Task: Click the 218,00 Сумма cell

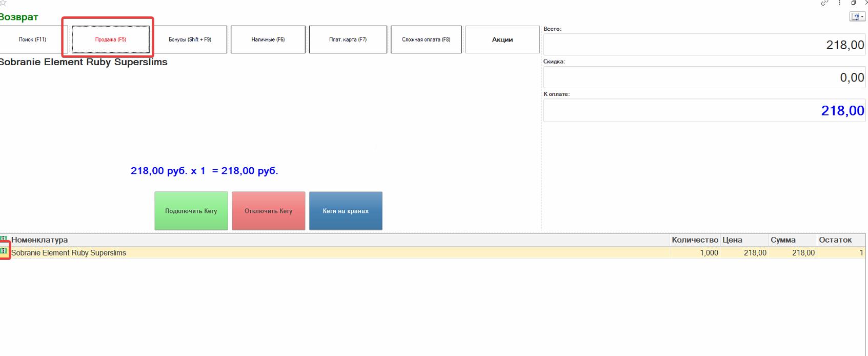Action: [x=793, y=253]
